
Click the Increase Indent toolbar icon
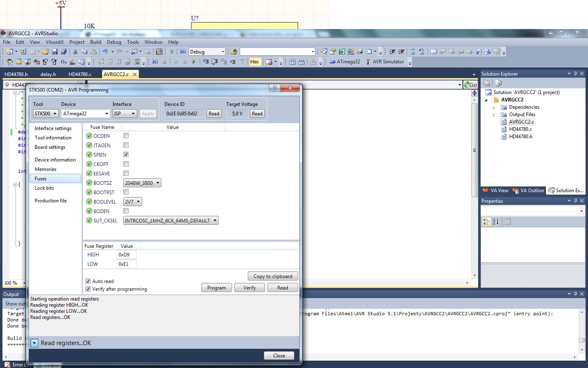[x=401, y=52]
